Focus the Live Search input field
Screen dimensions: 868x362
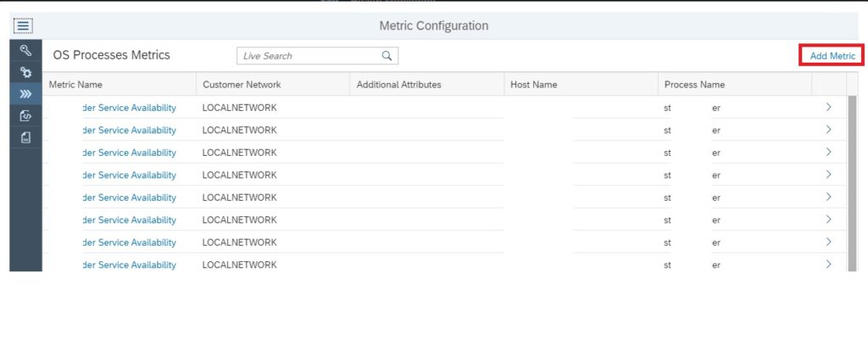point(317,55)
